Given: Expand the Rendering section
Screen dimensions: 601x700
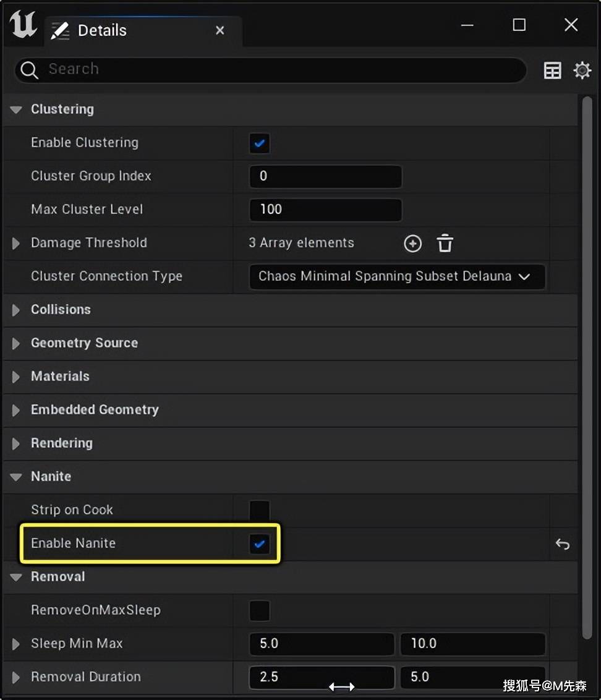Looking at the screenshot, I should point(16,443).
